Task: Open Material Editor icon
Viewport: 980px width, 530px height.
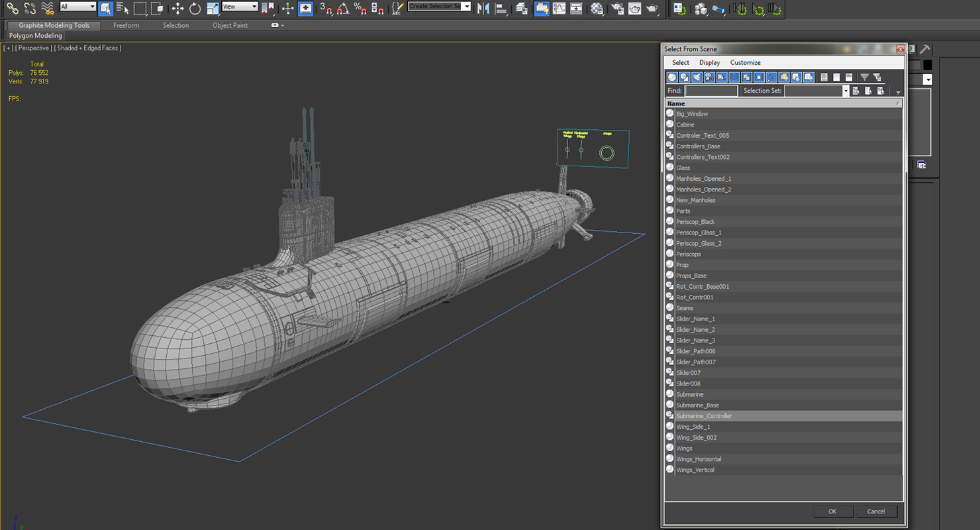Action: click(x=597, y=9)
